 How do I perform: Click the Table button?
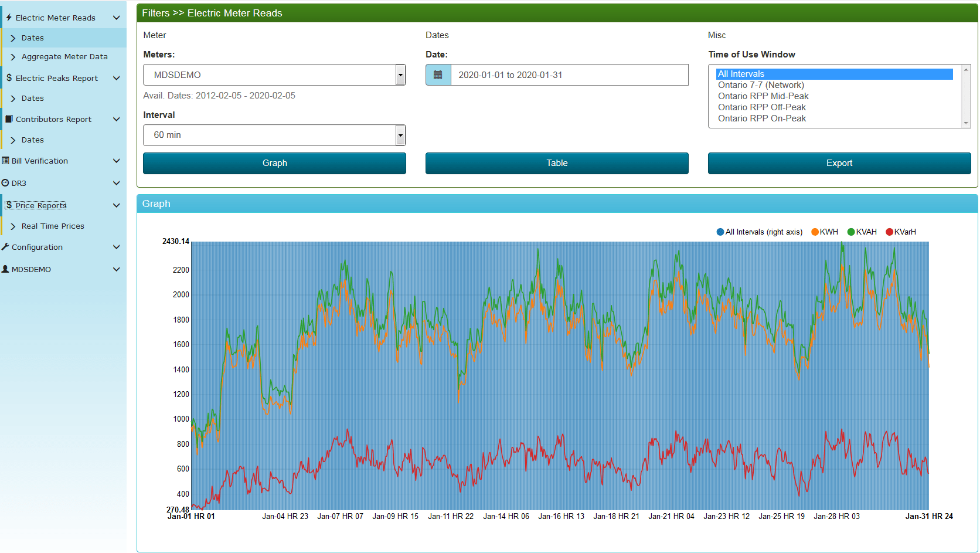tap(557, 163)
